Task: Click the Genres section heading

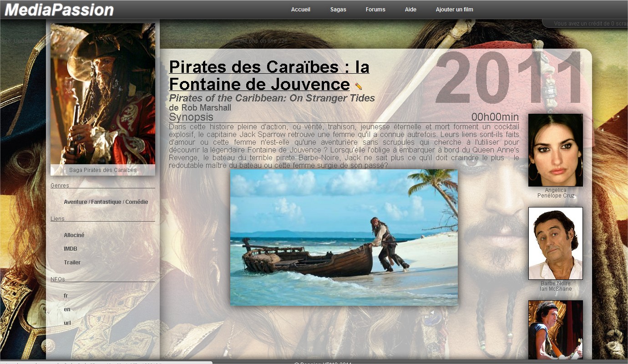Action: coord(60,186)
